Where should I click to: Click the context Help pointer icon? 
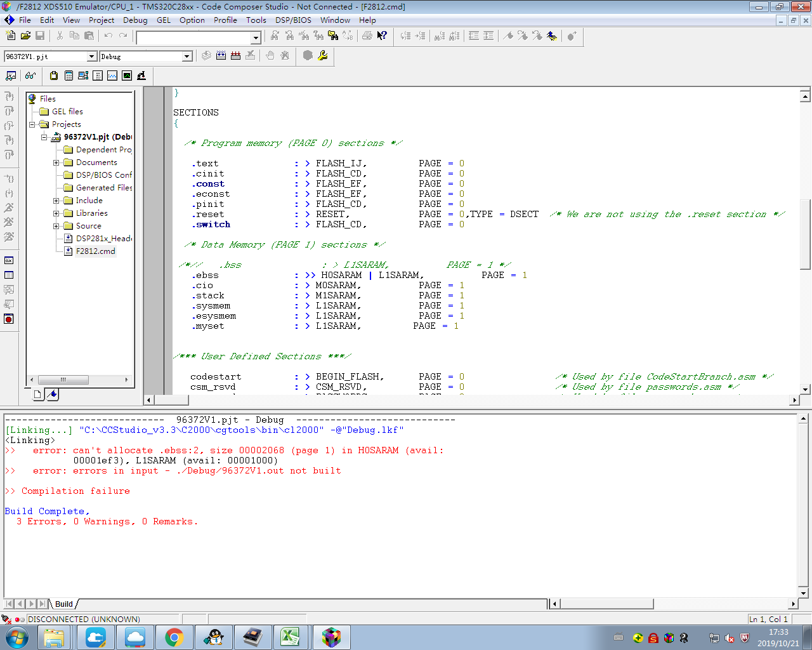click(x=382, y=36)
